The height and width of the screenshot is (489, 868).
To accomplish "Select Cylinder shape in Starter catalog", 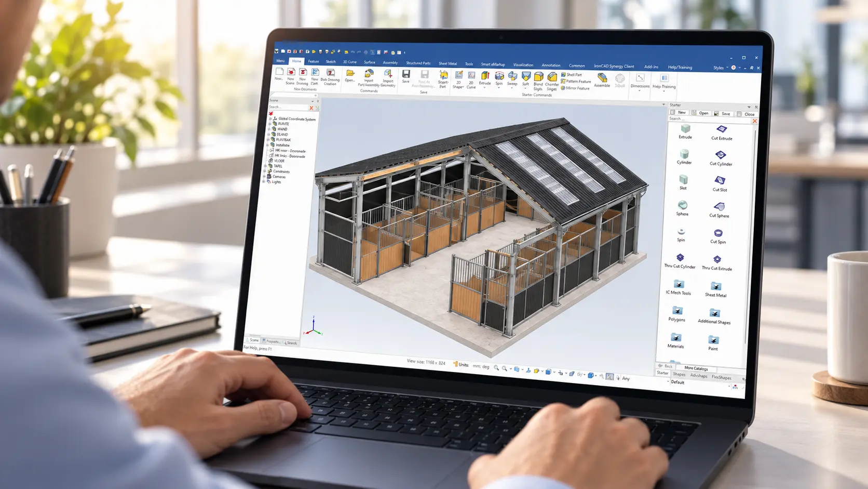I will pyautogui.click(x=684, y=156).
